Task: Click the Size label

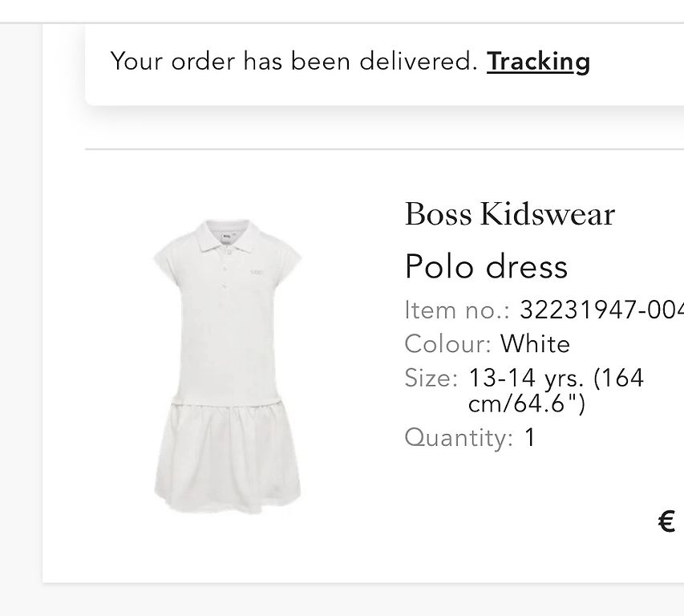Action: 431,378
